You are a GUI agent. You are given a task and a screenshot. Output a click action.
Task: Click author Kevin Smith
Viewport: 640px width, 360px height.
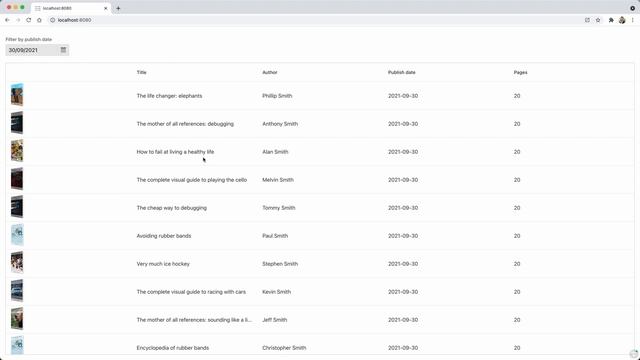(x=276, y=292)
